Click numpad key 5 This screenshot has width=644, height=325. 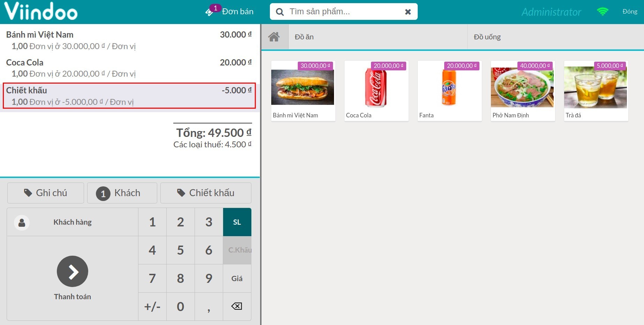[181, 250]
